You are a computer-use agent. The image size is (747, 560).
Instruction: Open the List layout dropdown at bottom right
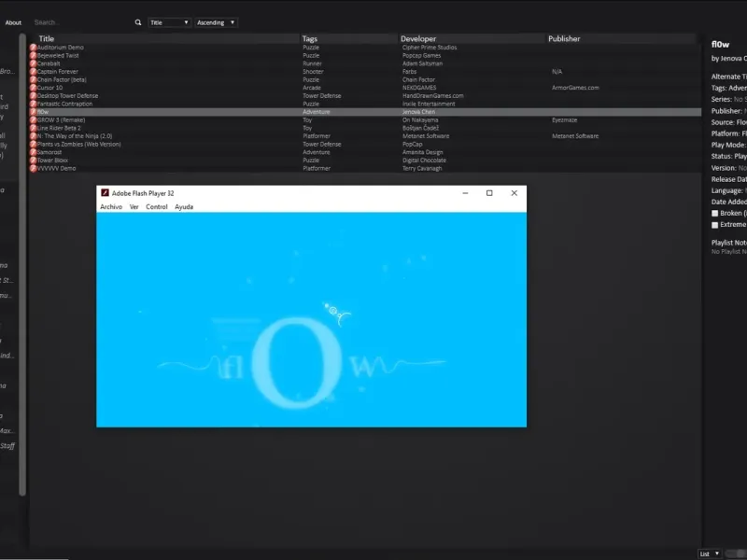(x=710, y=553)
